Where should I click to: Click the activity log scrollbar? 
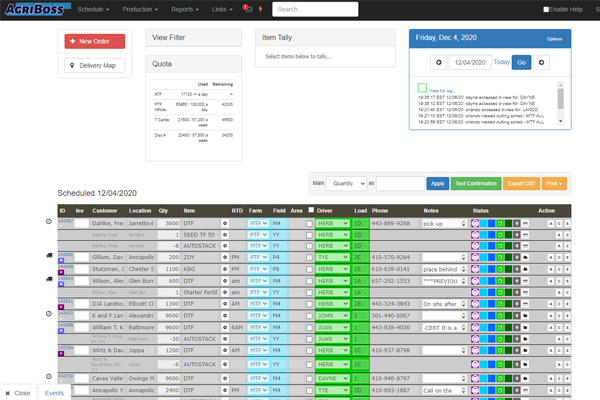(x=561, y=103)
